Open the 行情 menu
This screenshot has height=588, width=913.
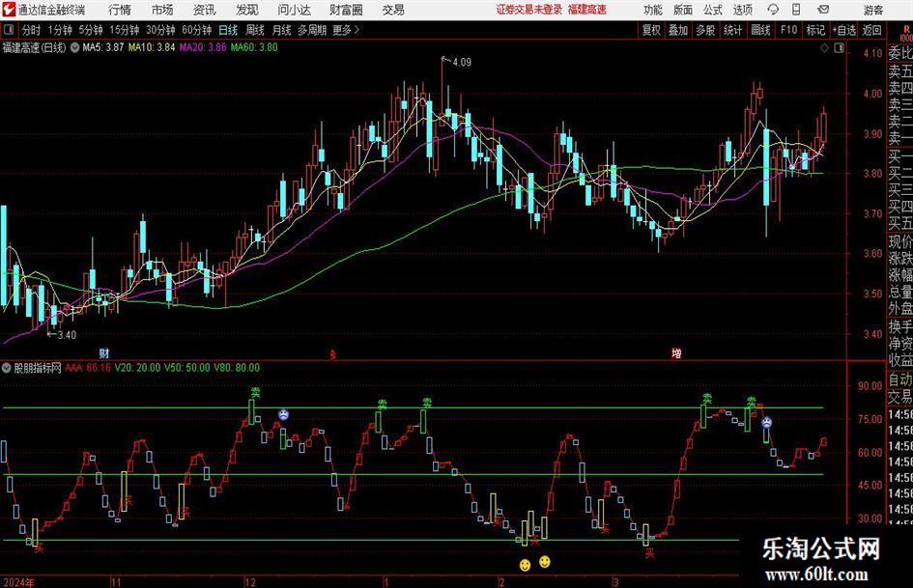[120, 10]
